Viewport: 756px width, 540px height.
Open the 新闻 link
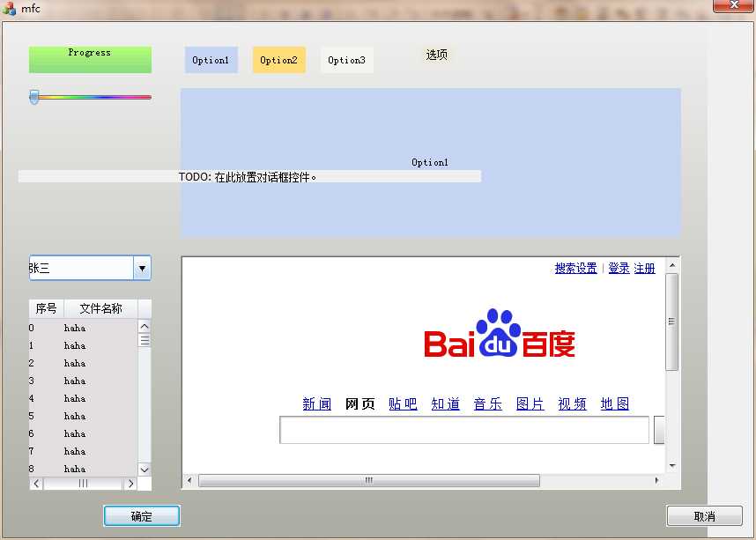click(x=317, y=403)
